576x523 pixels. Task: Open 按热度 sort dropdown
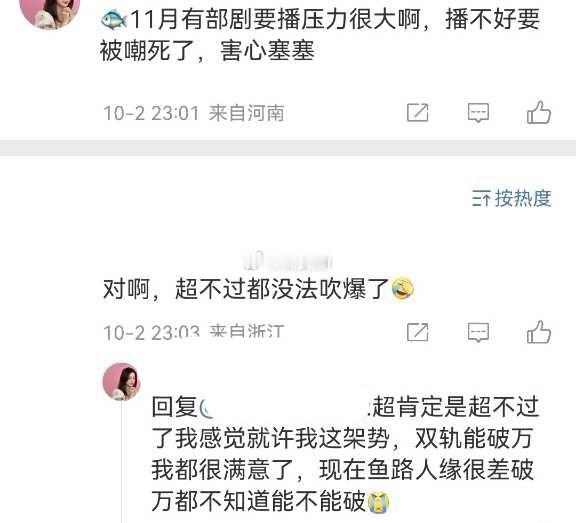pos(512,199)
